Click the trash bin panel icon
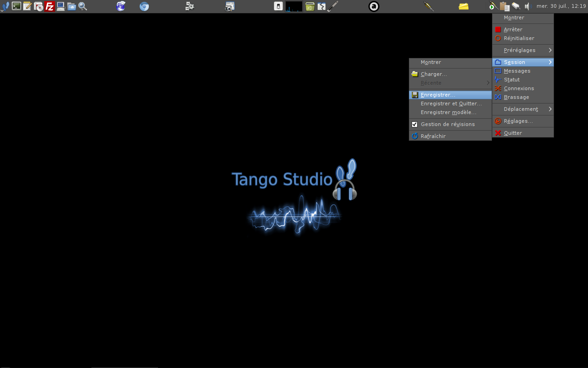The width and height of the screenshot is (588, 368). tap(310, 6)
